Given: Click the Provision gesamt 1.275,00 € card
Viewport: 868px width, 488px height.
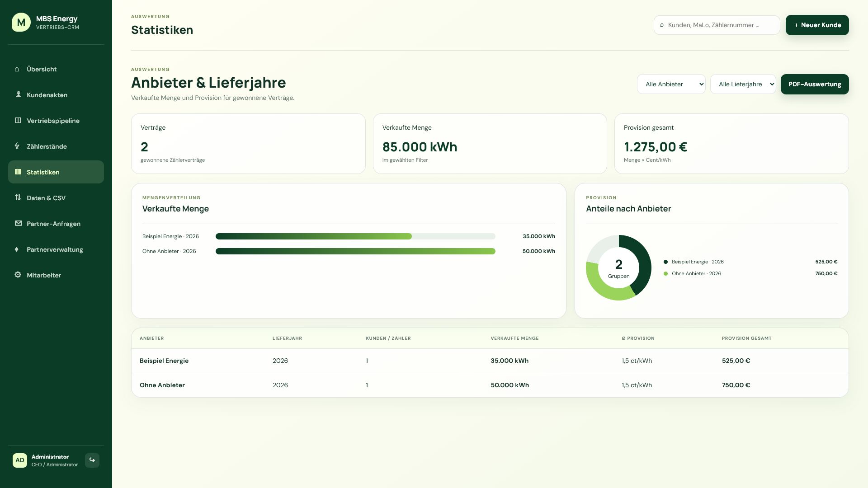Looking at the screenshot, I should pos(731,144).
